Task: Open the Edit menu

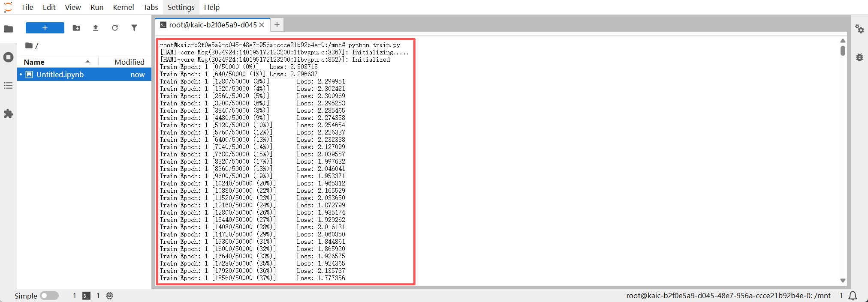Action: (49, 7)
